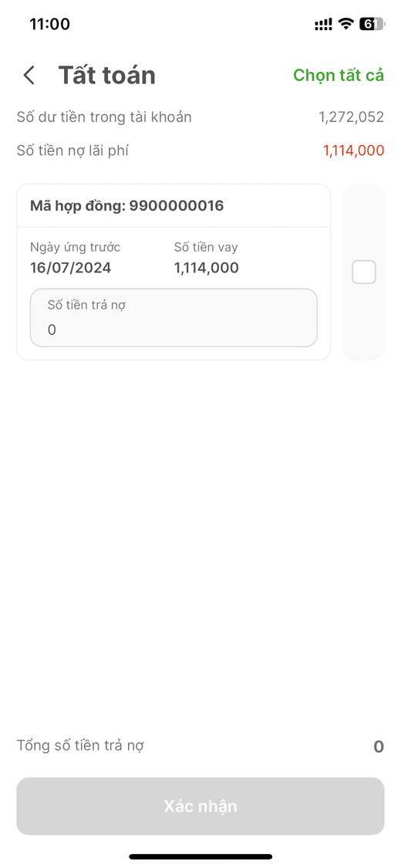The width and height of the screenshot is (401, 868).
Task: Tap the home indicator bar at bottom
Action: coord(200,856)
